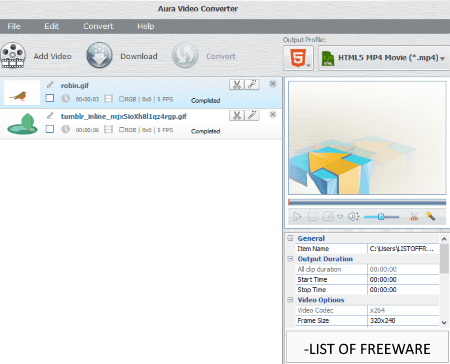Open the HTML5 profile category button

(298, 58)
